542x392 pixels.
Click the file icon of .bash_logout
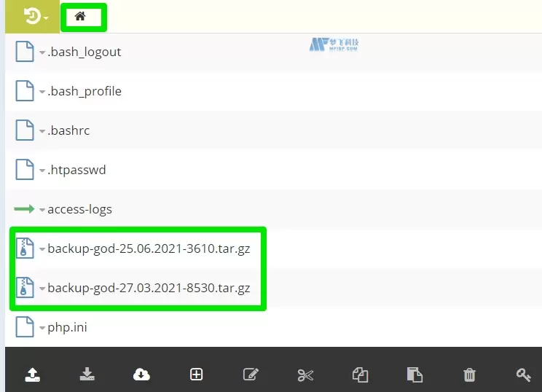coord(25,52)
